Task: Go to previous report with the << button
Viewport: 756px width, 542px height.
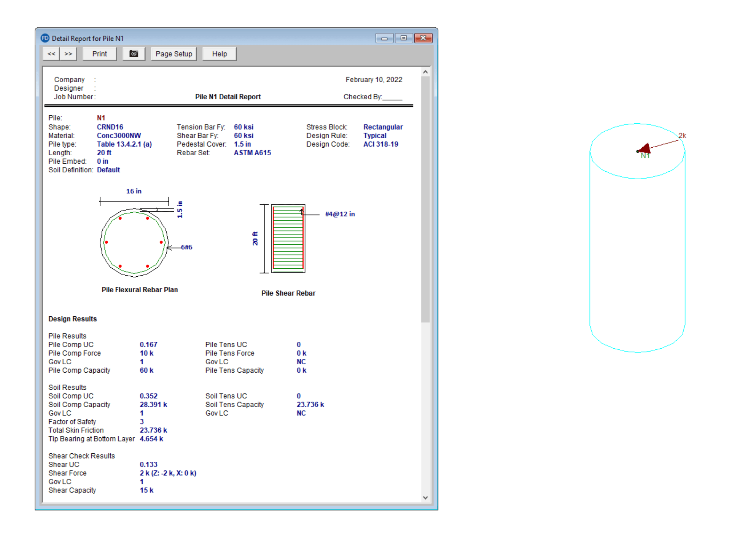Action: pos(51,54)
